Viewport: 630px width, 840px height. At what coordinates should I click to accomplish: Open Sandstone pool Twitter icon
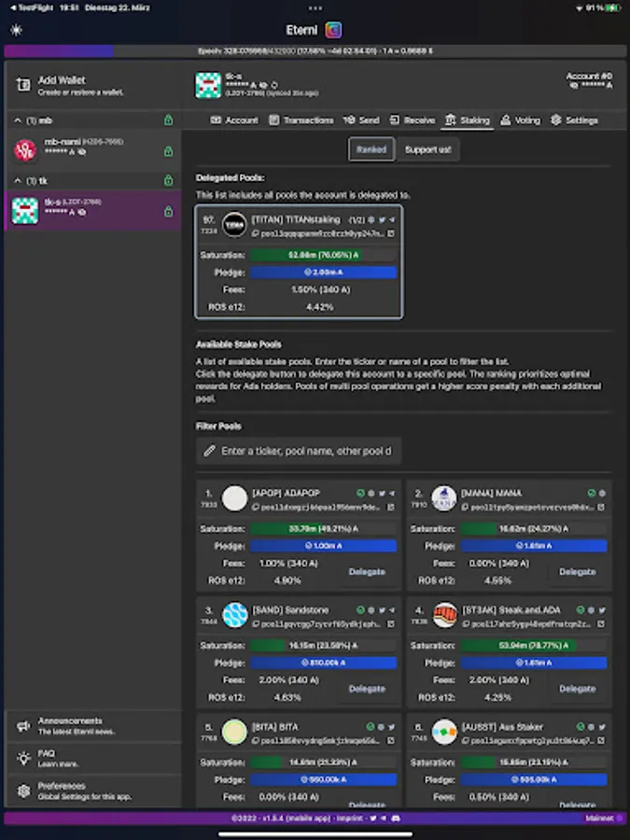coord(383,610)
